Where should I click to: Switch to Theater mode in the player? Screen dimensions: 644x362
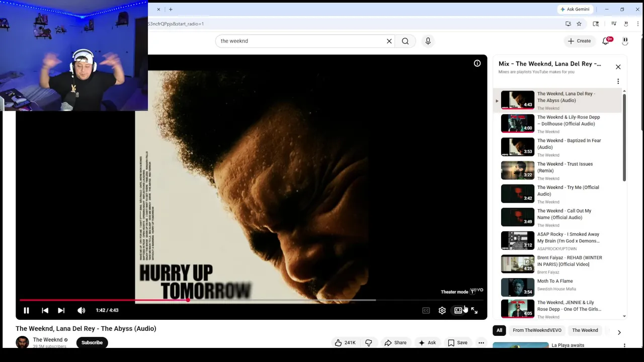click(x=458, y=310)
